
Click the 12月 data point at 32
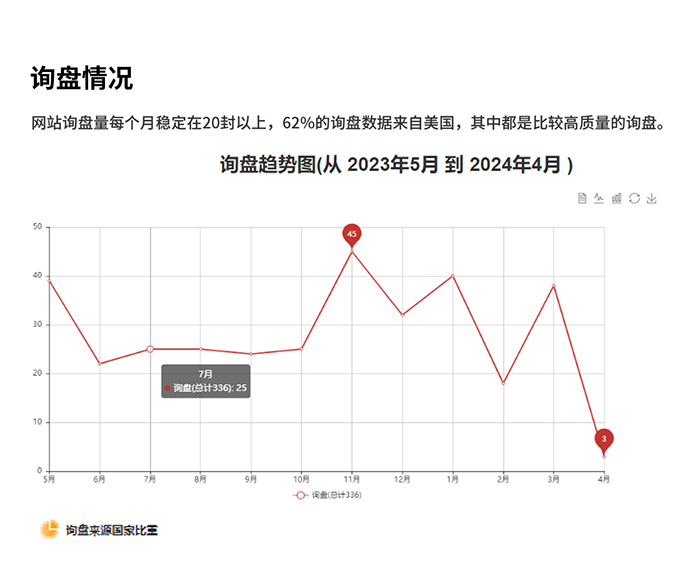(x=402, y=315)
